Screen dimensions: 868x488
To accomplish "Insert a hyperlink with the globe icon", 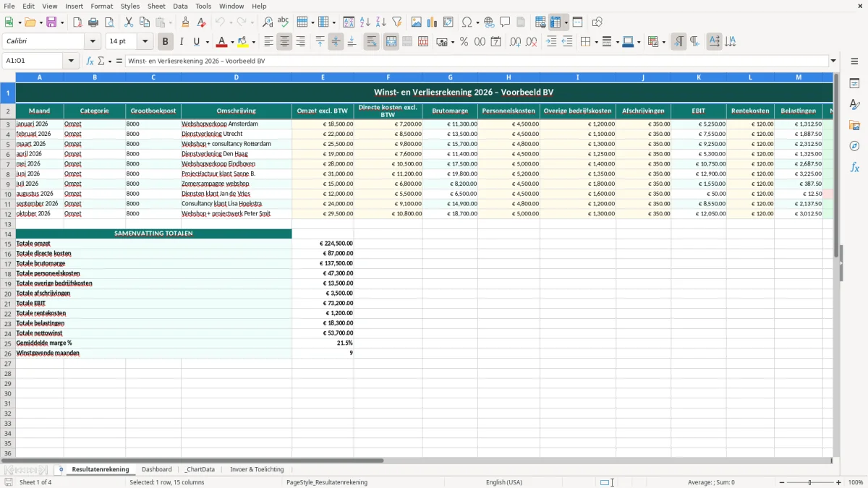I will 490,22.
